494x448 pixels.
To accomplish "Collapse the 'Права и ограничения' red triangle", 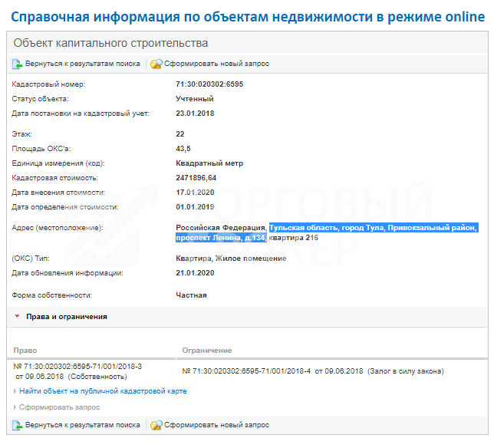I will click(18, 316).
